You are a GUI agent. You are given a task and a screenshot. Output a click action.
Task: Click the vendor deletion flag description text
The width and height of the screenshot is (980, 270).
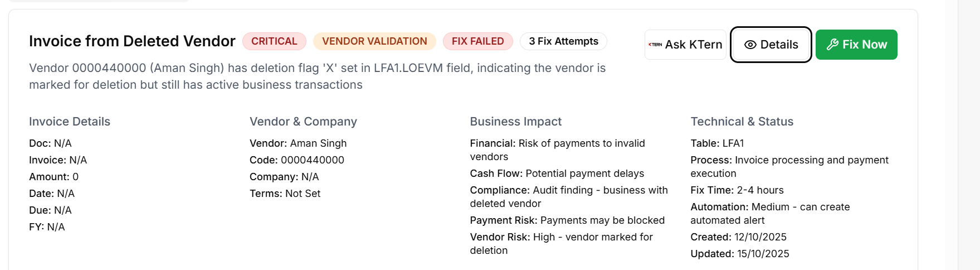pos(317,76)
